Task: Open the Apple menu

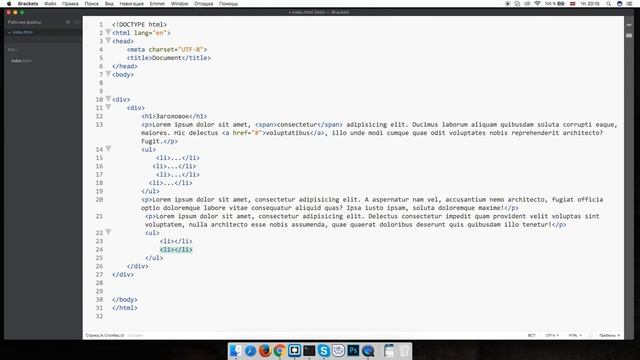Action: click(9, 4)
